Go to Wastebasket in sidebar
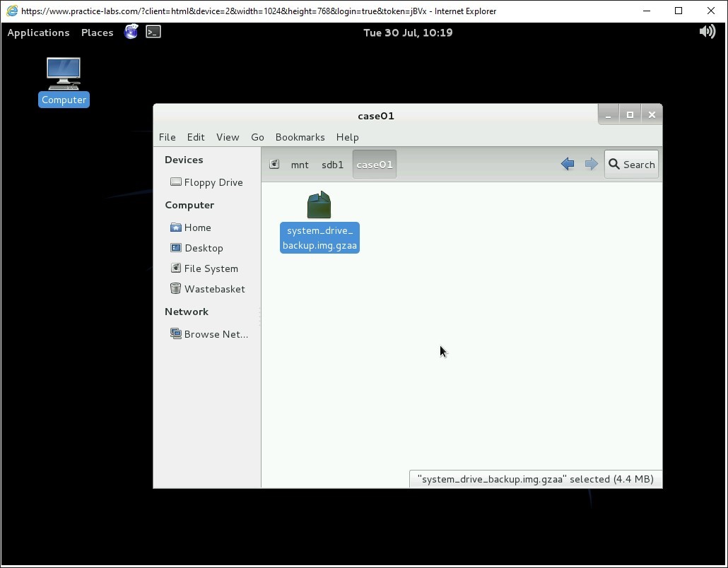This screenshot has height=568, width=728. [214, 289]
